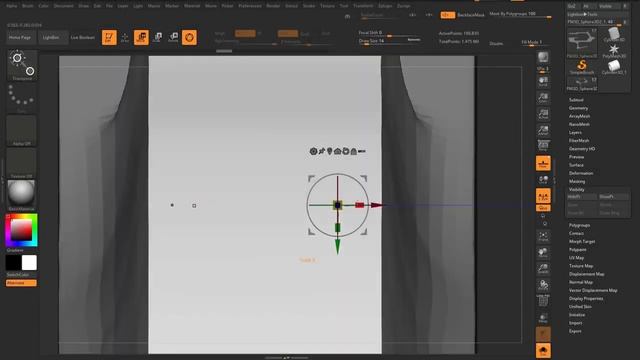
Task: Select the black secondary color swatch
Action: point(13,262)
